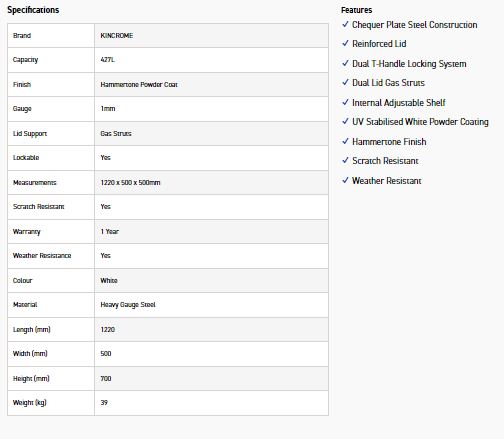Viewport: 504px width, 439px height.
Task: Click checkmark beside Weather Resistant feature
Action: (345, 180)
